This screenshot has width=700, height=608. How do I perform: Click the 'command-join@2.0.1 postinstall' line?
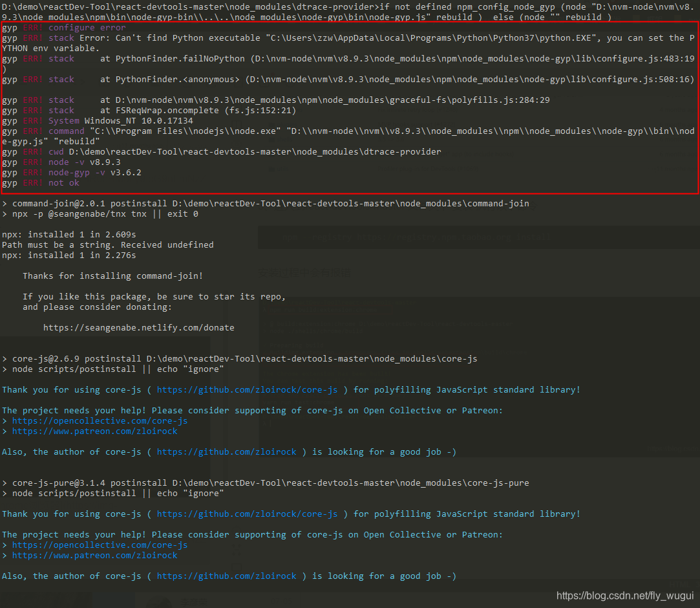tap(266, 204)
